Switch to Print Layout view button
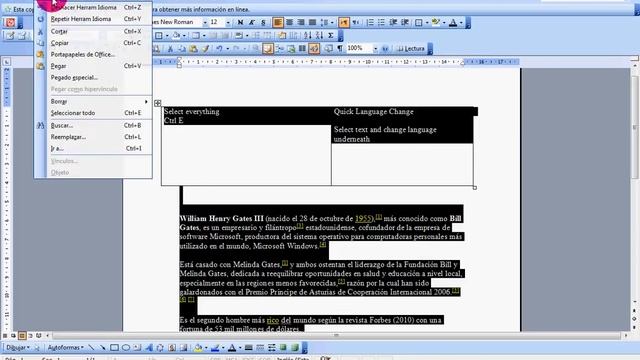 coord(22,336)
